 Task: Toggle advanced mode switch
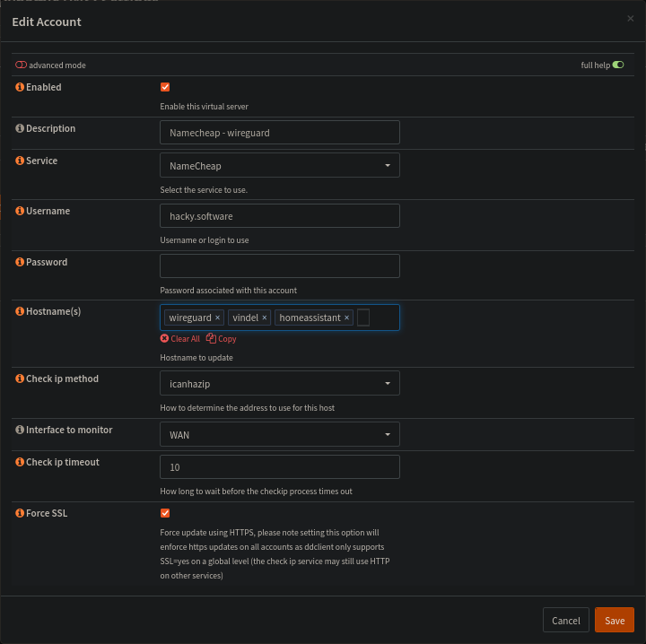pyautogui.click(x=21, y=65)
